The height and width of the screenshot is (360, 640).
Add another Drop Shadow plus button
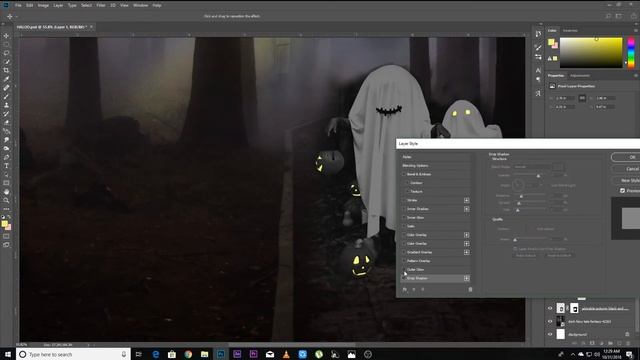pyautogui.click(x=467, y=278)
